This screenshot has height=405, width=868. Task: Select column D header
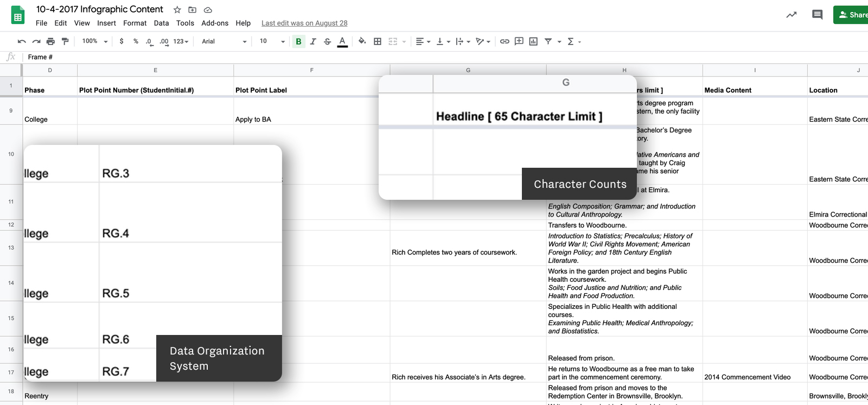point(50,70)
